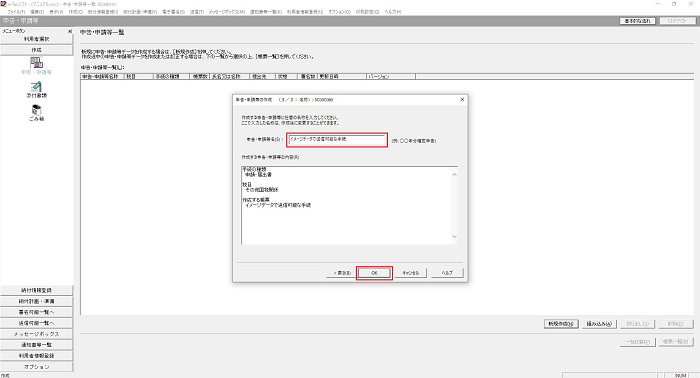This screenshot has height=378, width=700.
Task: Go back with the 戻る button
Action: coord(342,273)
